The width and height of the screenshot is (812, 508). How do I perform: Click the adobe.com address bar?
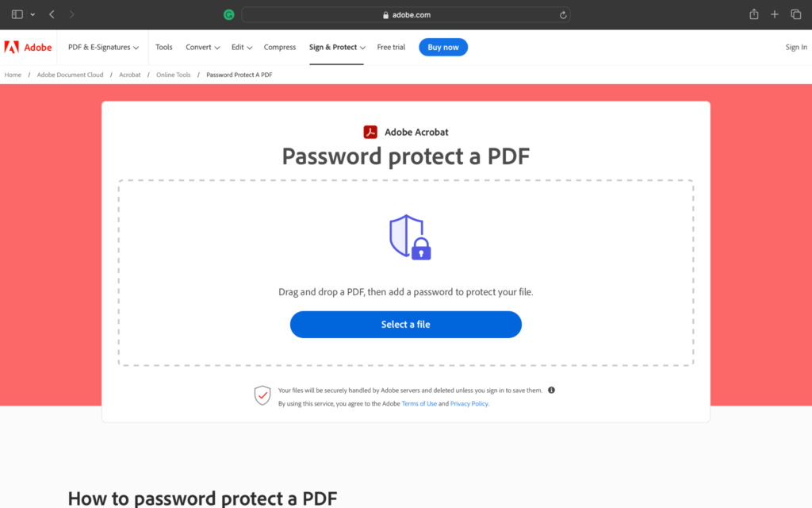(x=406, y=14)
